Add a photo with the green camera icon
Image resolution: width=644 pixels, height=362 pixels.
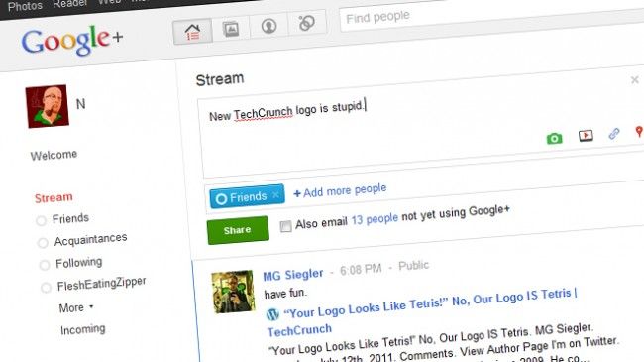[x=554, y=138]
